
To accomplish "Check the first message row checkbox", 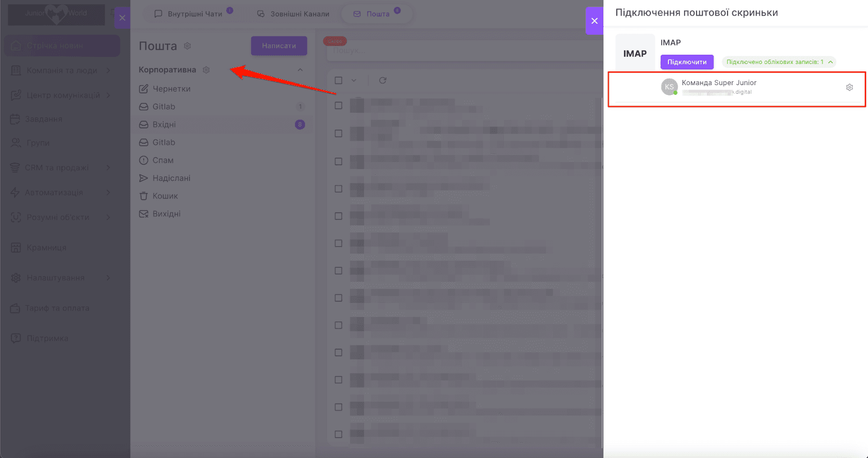I will [339, 106].
